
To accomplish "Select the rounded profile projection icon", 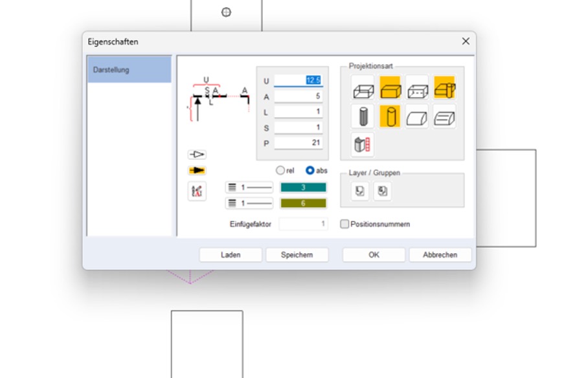I will pos(417,117).
